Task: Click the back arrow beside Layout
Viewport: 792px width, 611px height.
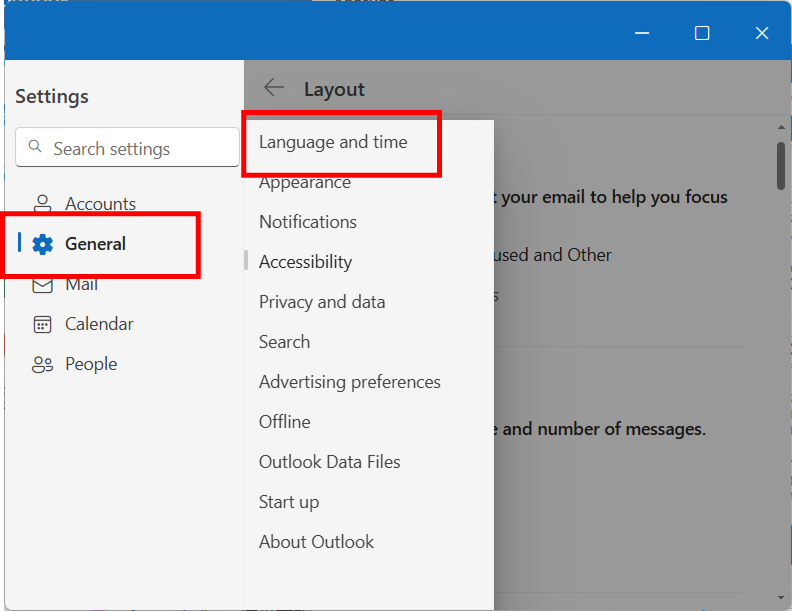Action: point(274,87)
